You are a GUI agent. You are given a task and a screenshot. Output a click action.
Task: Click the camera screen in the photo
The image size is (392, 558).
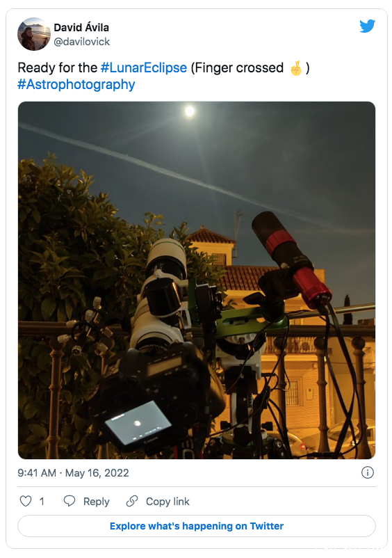point(138,423)
